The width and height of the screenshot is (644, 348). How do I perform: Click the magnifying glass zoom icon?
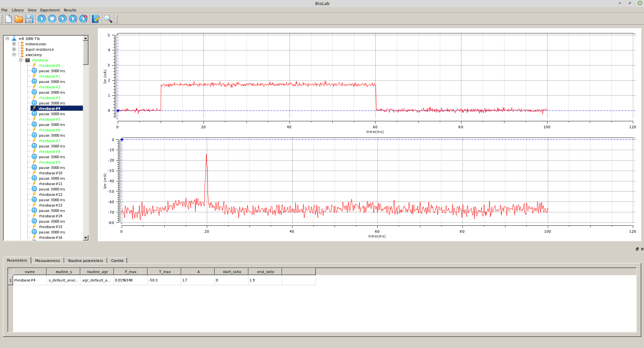pos(108,19)
